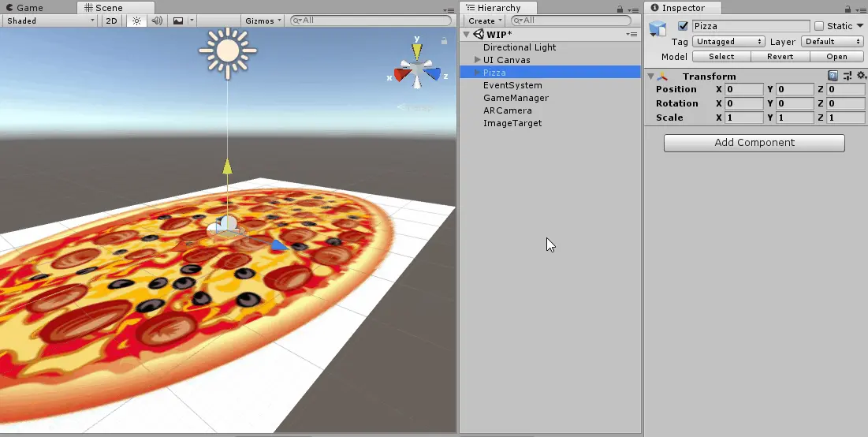This screenshot has width=868, height=437.
Task: Click Position Z field
Action: (846, 89)
